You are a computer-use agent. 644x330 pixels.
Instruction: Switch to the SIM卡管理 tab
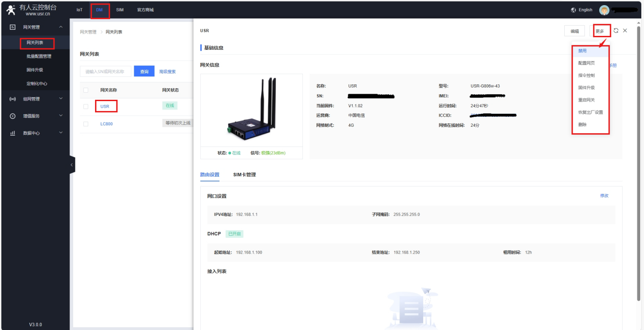(244, 175)
